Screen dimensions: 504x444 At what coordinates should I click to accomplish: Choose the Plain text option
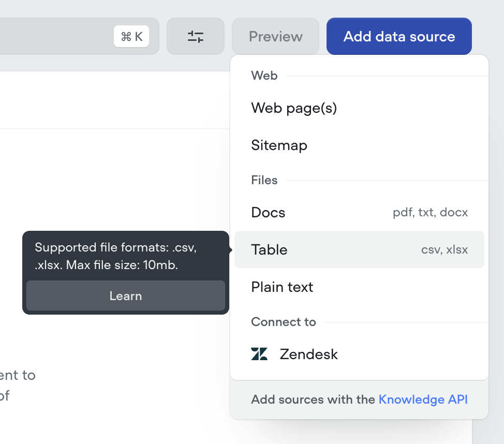282,287
